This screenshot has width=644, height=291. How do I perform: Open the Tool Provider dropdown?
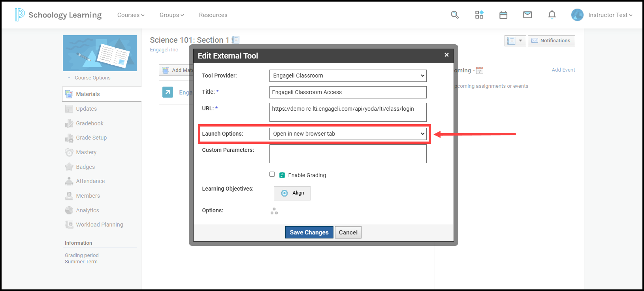pos(348,76)
